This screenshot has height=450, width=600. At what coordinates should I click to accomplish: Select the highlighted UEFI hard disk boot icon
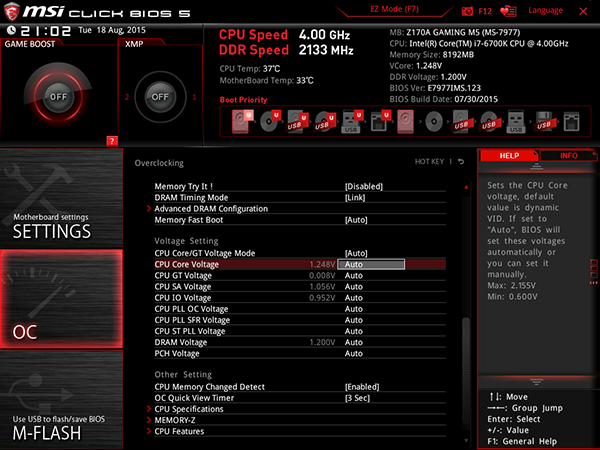click(242, 121)
